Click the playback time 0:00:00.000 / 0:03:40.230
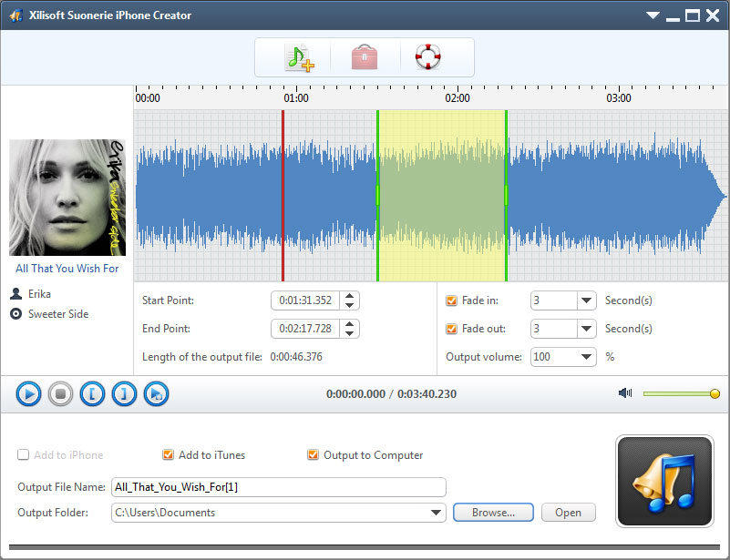The image size is (730, 560). (391, 394)
